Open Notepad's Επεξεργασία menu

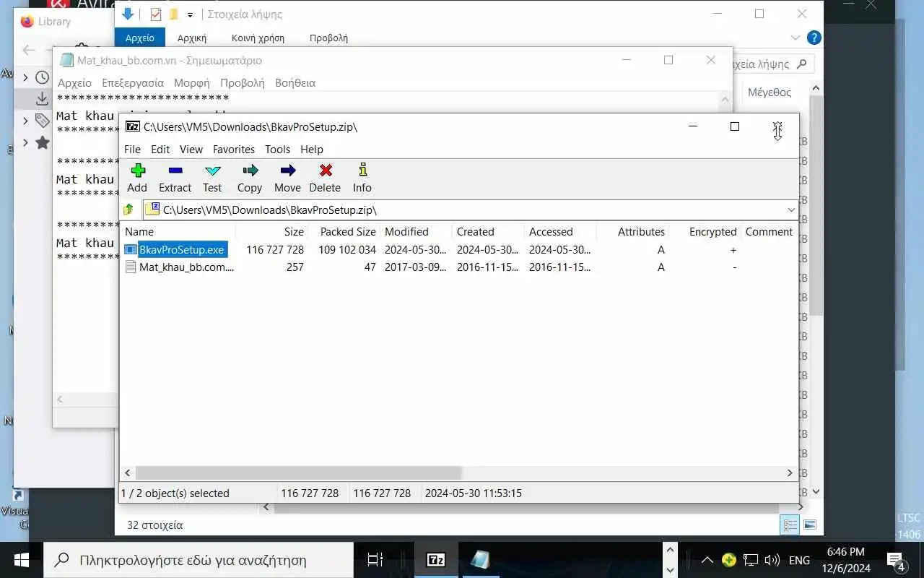[x=133, y=82]
